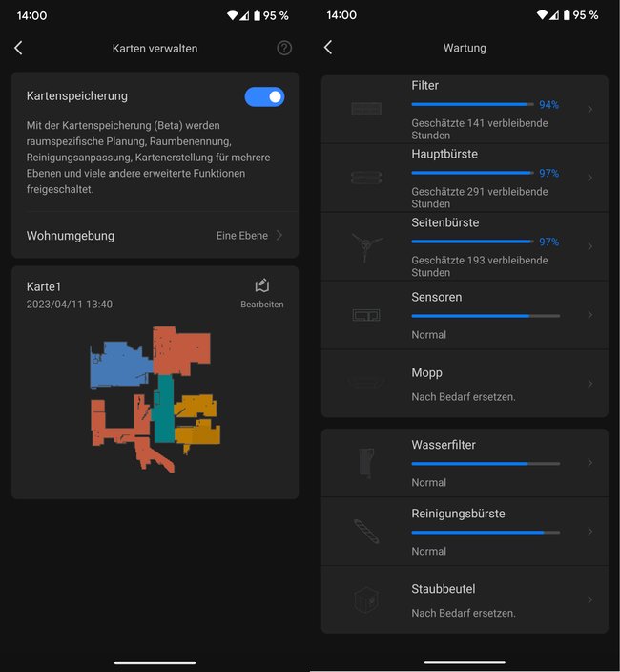Screen dimensions: 620x672
Task: Open the Filter maintenance entry label
Action: tap(425, 85)
